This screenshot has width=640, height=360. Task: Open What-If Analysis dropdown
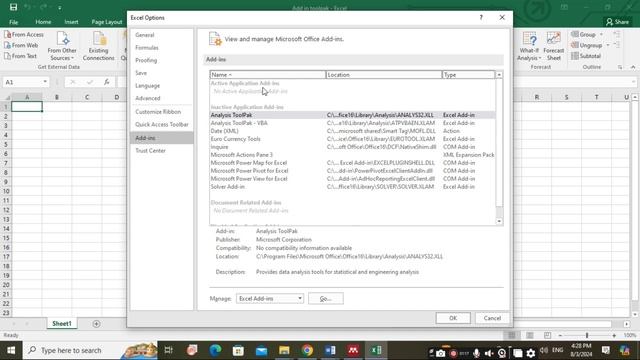tap(529, 46)
